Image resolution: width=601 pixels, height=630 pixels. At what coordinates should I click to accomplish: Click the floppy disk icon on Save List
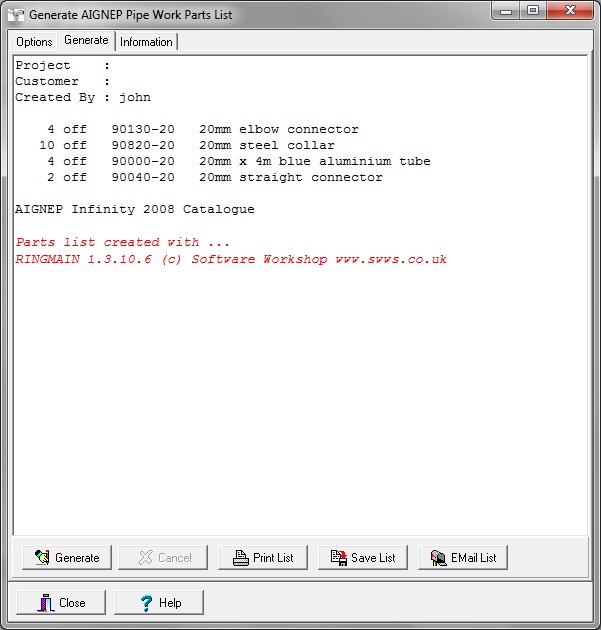click(x=339, y=558)
